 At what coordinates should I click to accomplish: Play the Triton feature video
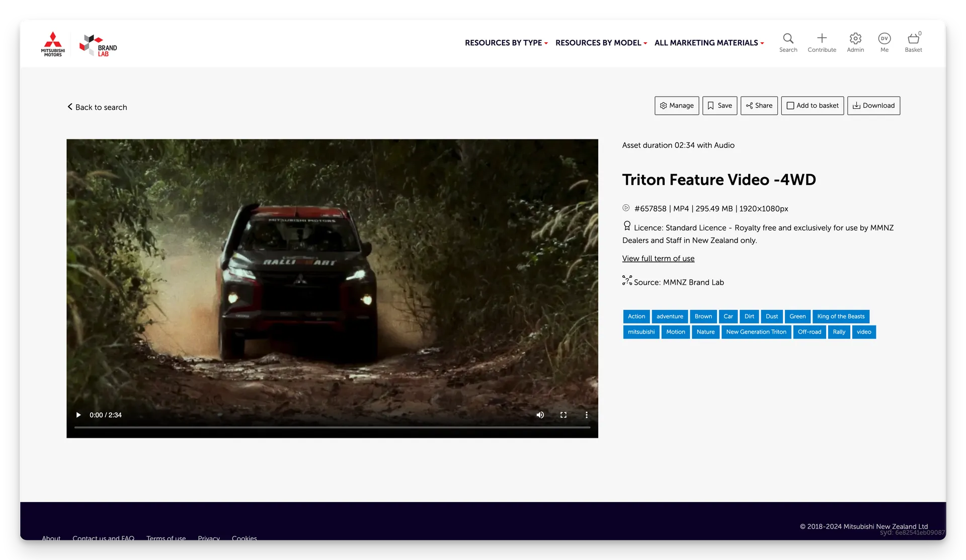click(x=78, y=415)
